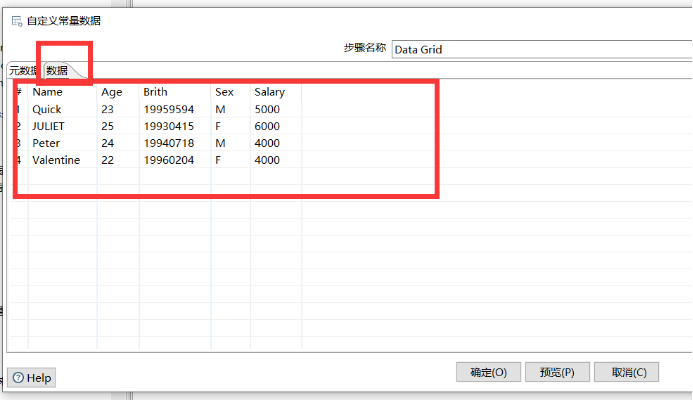
Task: Select JULIET's sex cell F
Action: (230, 126)
